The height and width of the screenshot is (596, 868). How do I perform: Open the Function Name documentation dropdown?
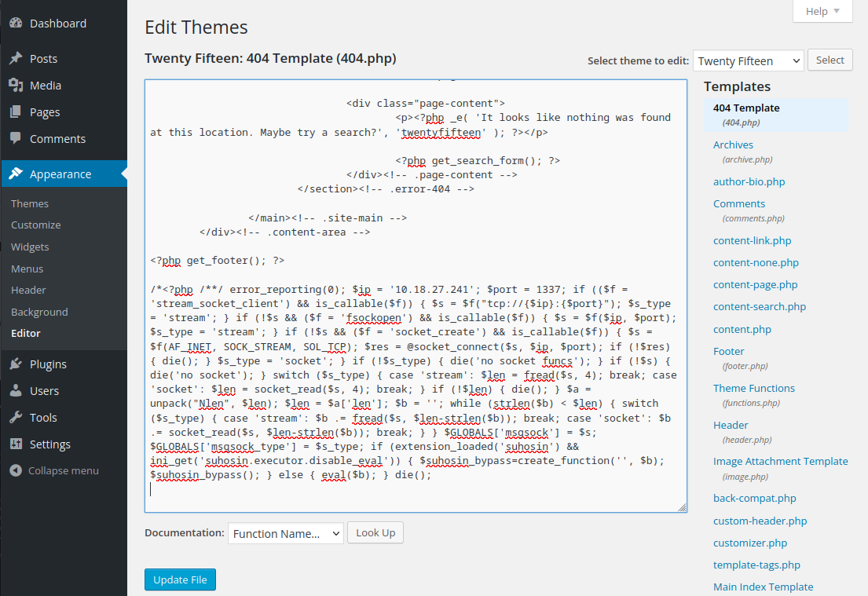(x=286, y=533)
